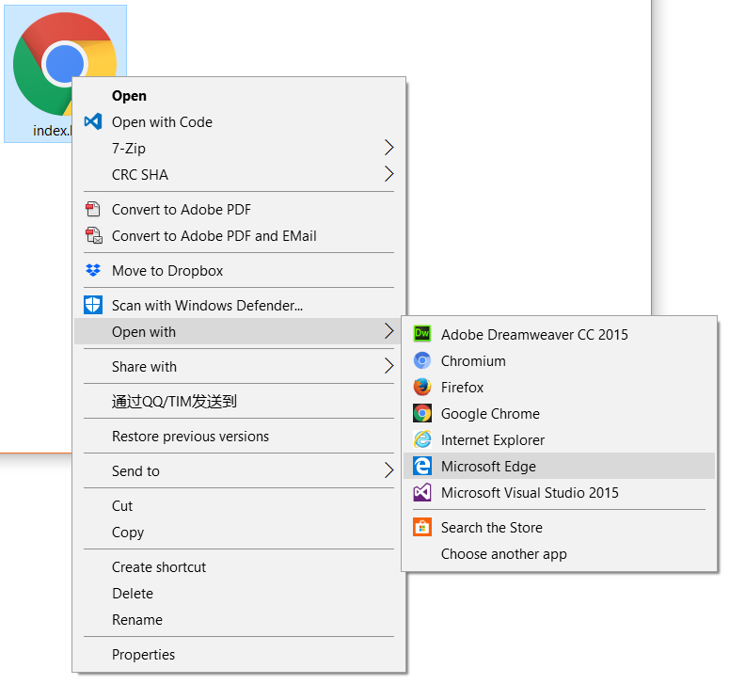745x700 pixels.
Task: Select Search the Store
Action: pos(560,528)
